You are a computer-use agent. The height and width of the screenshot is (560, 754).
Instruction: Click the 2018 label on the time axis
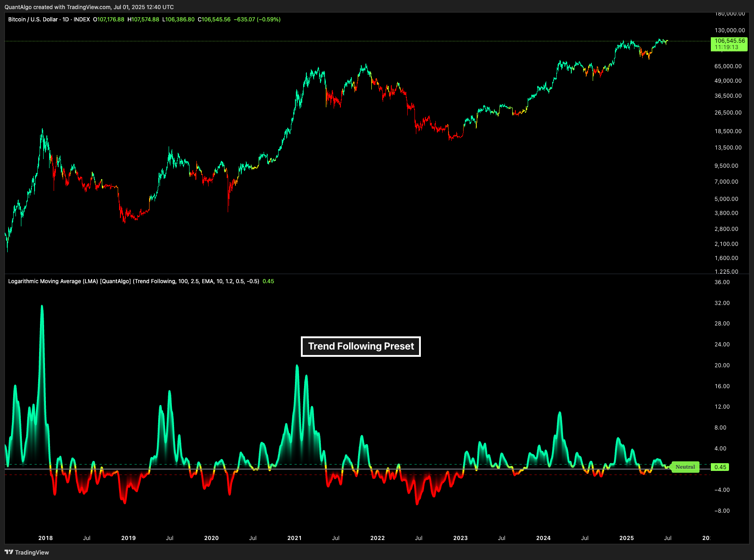[x=45, y=538]
